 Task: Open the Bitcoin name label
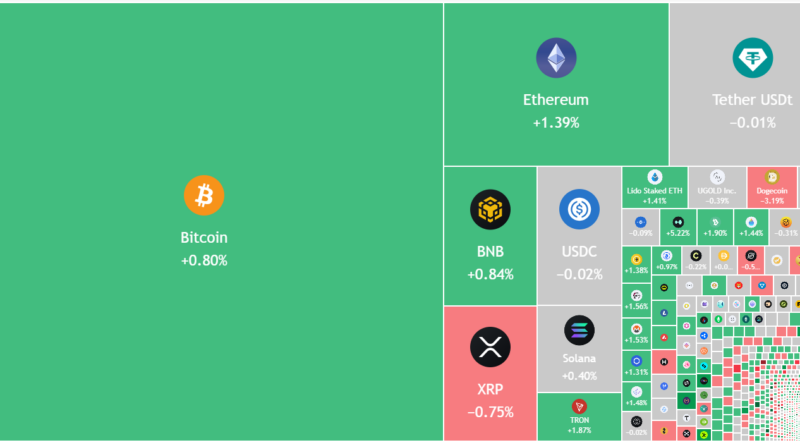[x=204, y=238]
